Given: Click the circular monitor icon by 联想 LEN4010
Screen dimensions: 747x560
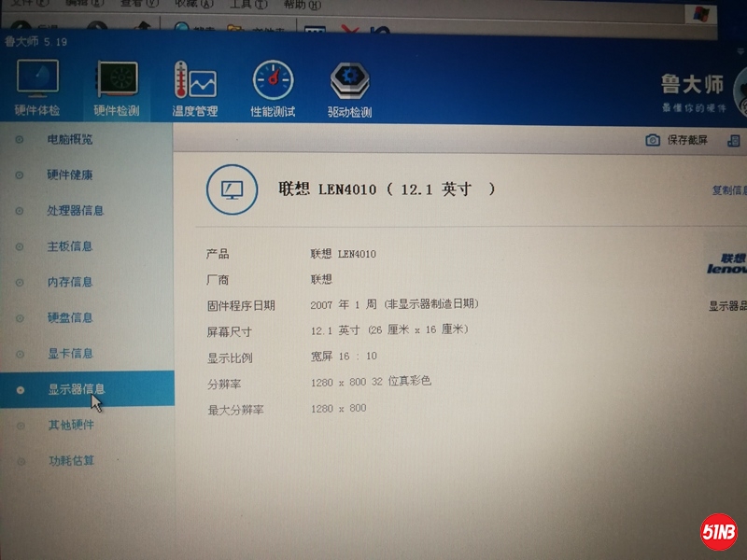Looking at the screenshot, I should tap(232, 189).
